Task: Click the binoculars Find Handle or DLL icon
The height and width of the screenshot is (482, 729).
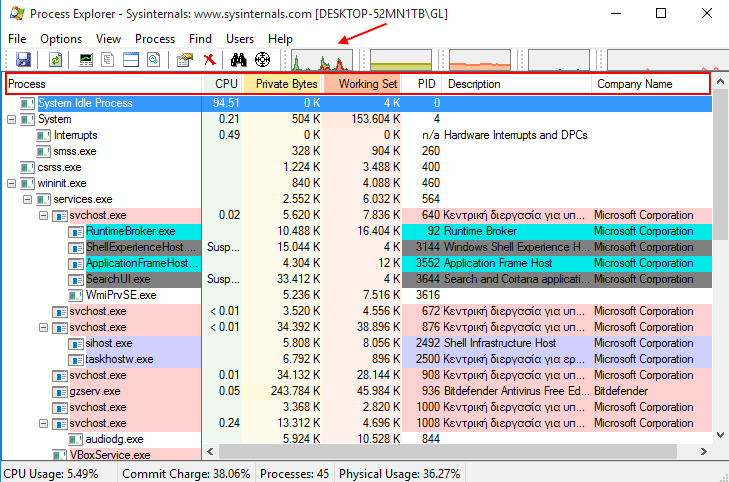Action: (x=239, y=59)
